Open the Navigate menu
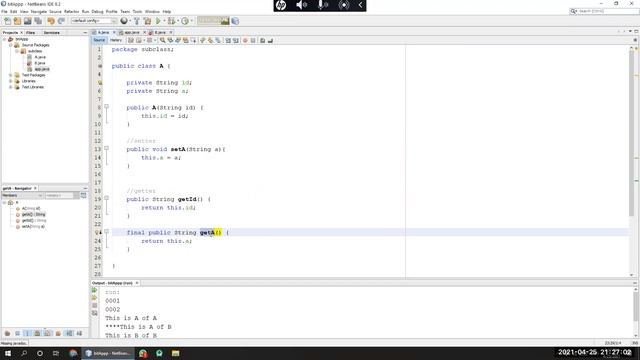Viewport: 640px width, 360px height. point(39,11)
